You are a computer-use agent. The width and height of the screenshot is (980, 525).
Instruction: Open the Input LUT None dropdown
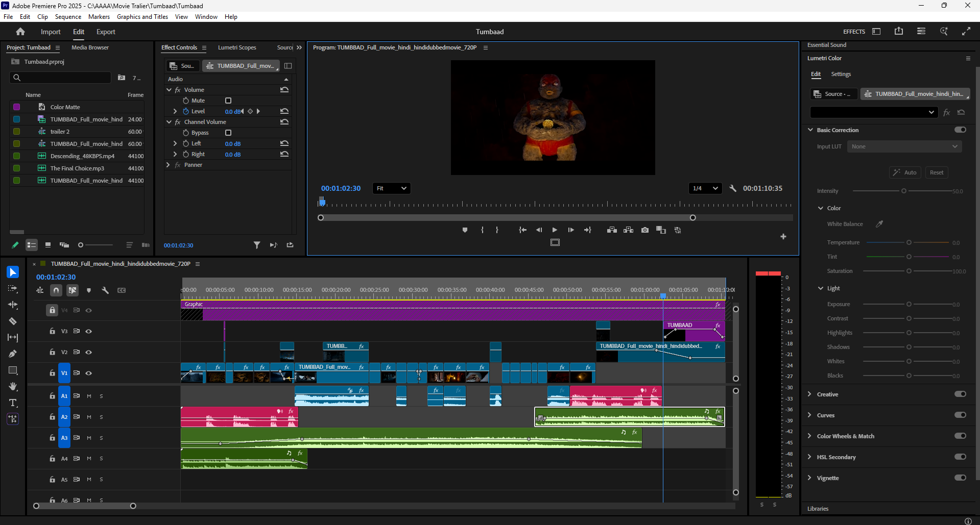(x=904, y=146)
